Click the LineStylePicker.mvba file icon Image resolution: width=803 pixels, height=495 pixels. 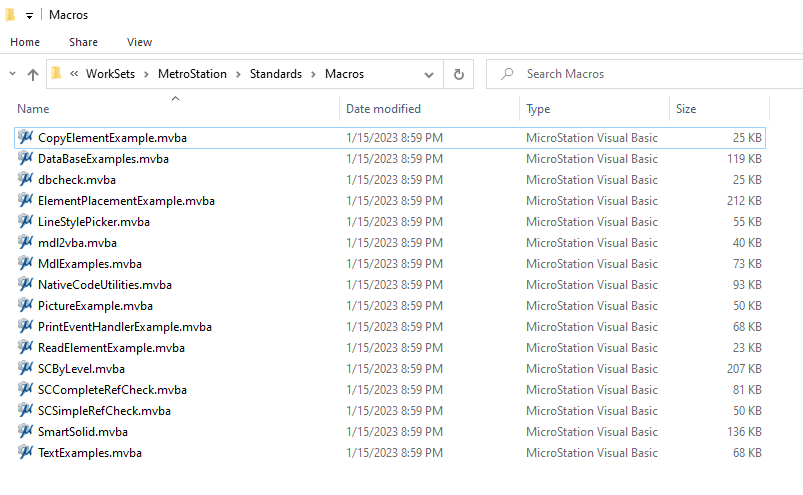(25, 221)
